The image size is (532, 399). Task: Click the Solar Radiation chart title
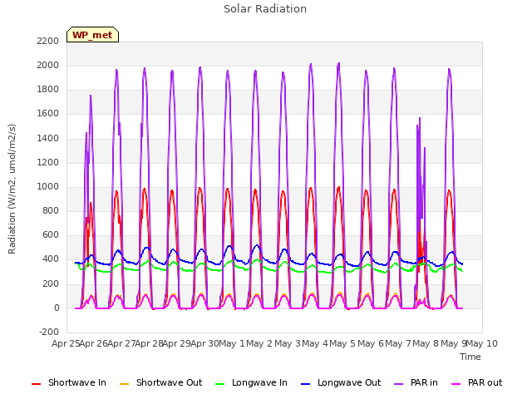click(x=265, y=9)
